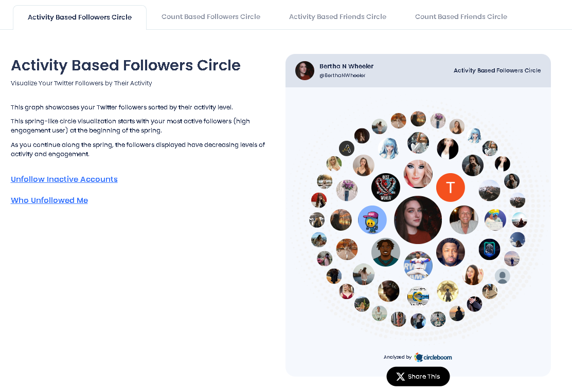Click the black avatar with yellow squiggle logo
The width and height of the screenshot is (572, 392).
347,147
